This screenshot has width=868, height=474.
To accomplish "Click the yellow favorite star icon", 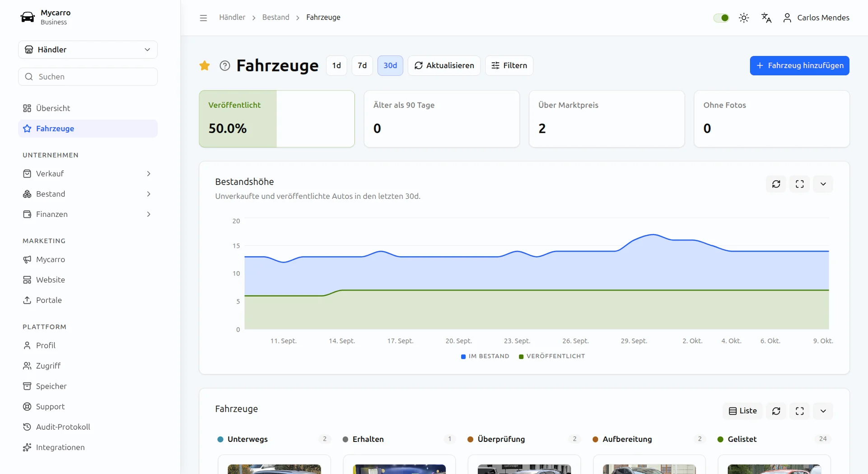I will click(x=205, y=66).
